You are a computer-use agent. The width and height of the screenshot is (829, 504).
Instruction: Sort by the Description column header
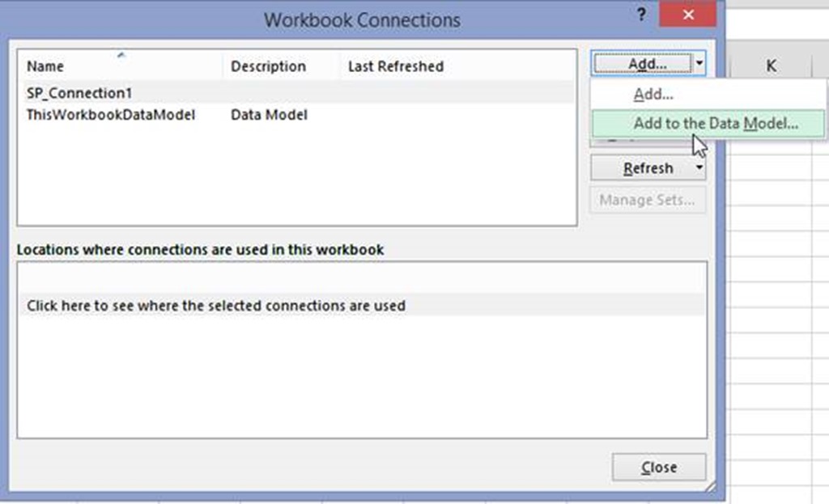(281, 66)
